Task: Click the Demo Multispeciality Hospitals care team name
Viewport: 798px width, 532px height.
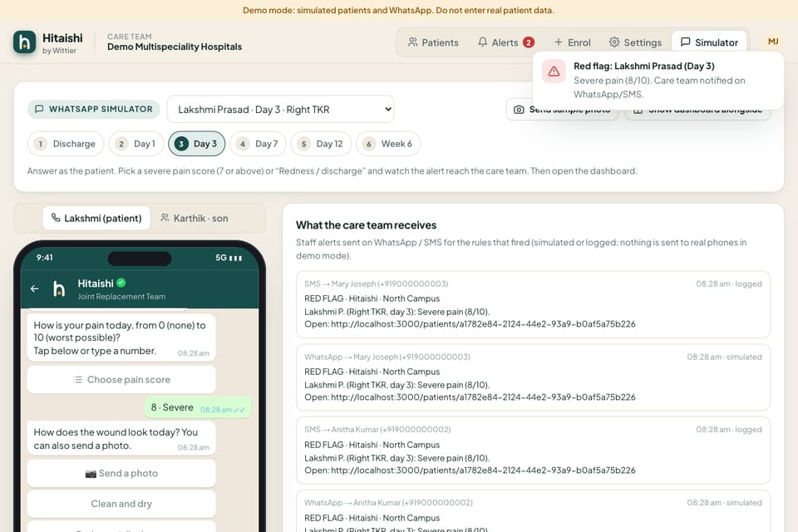Action: [x=175, y=47]
